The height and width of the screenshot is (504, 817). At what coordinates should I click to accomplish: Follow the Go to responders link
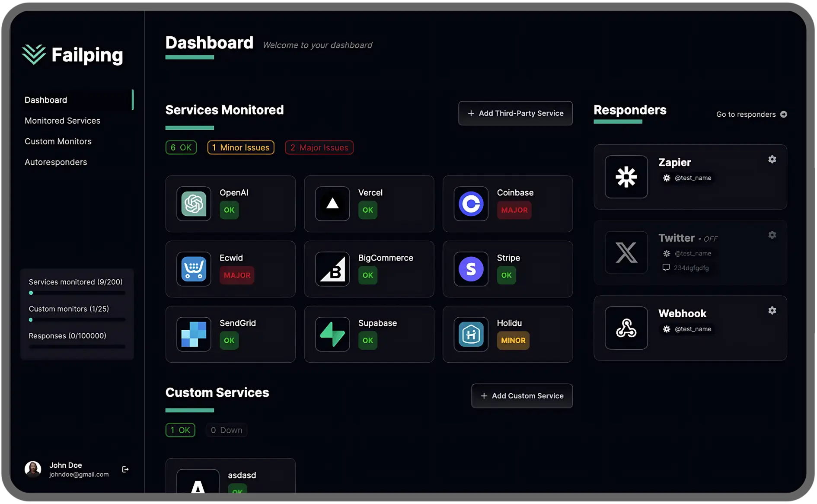(x=751, y=114)
